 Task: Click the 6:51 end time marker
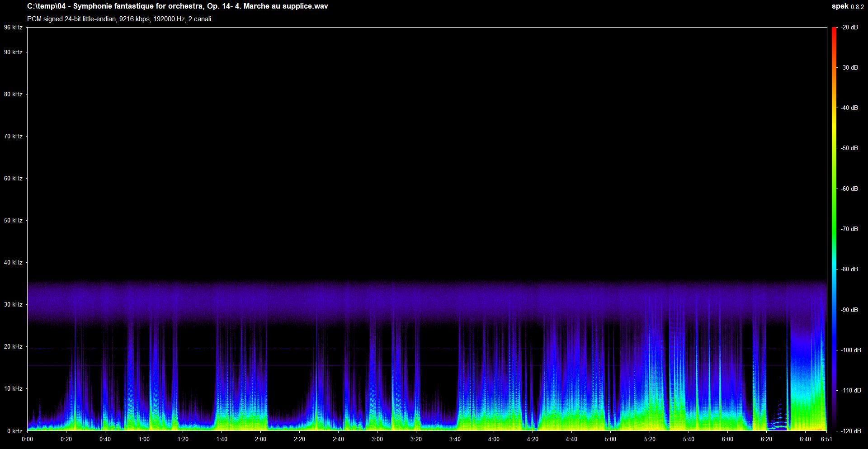click(x=826, y=439)
